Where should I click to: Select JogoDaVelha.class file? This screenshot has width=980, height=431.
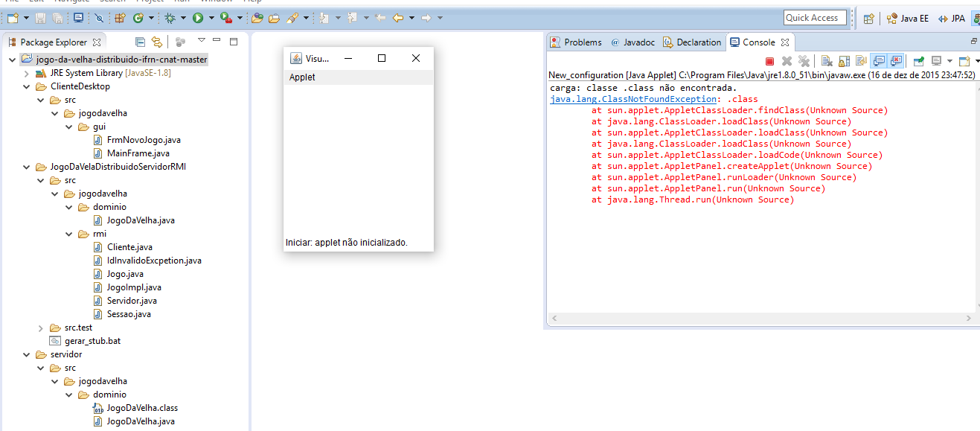(x=135, y=408)
